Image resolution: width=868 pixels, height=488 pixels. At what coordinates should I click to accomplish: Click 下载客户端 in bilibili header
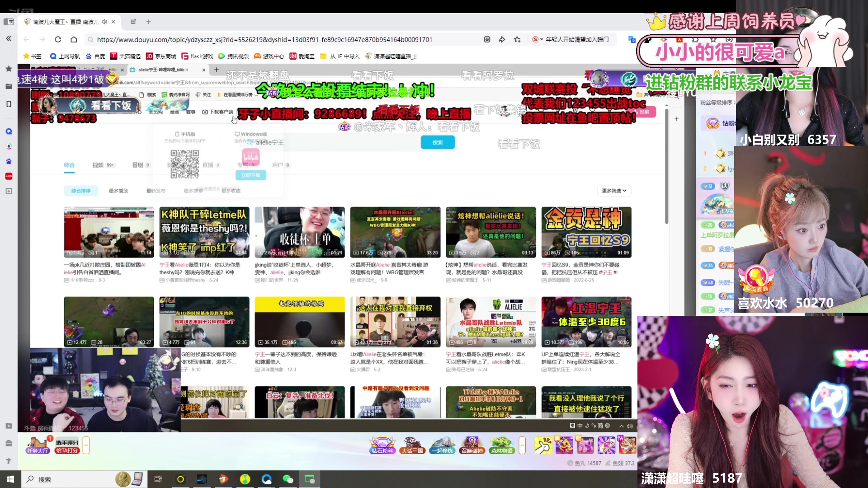pyautogui.click(x=218, y=112)
